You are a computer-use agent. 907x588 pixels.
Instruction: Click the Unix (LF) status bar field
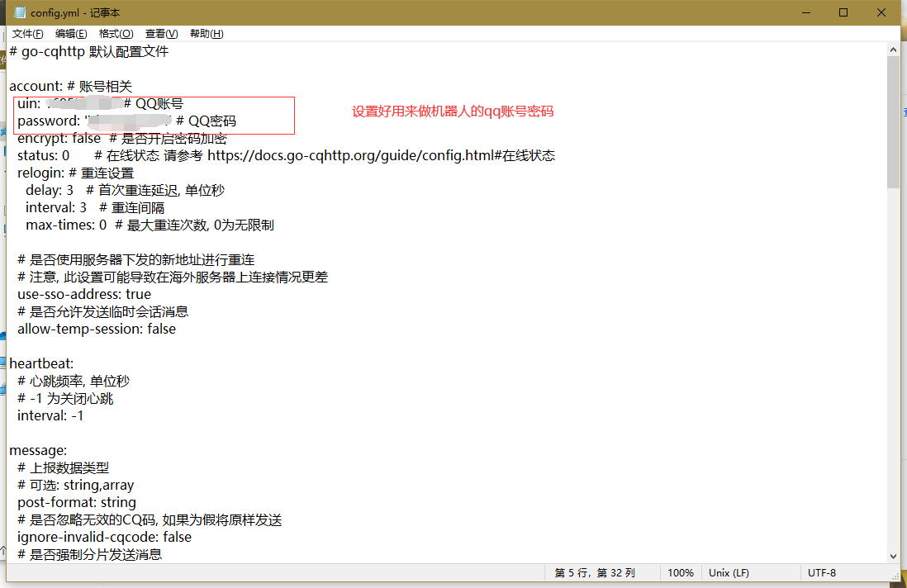coord(729,572)
